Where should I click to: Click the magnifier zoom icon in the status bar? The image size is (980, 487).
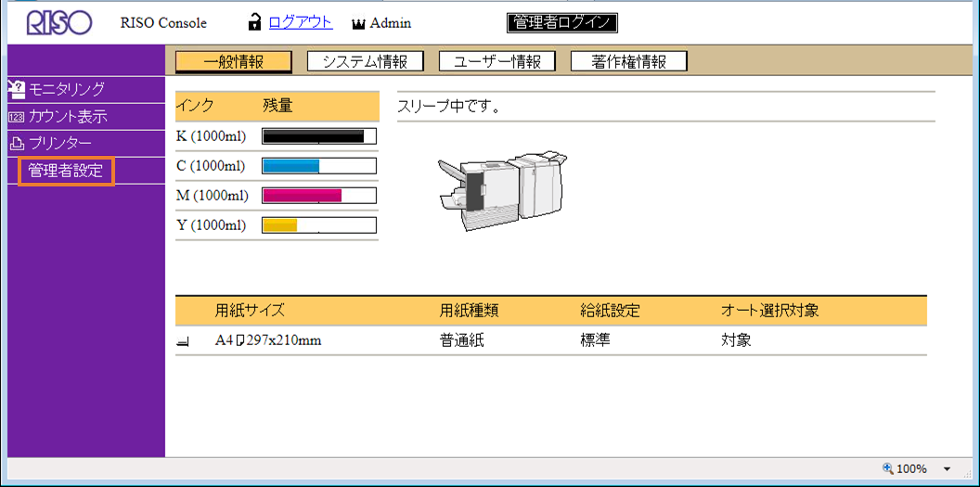coord(887,468)
